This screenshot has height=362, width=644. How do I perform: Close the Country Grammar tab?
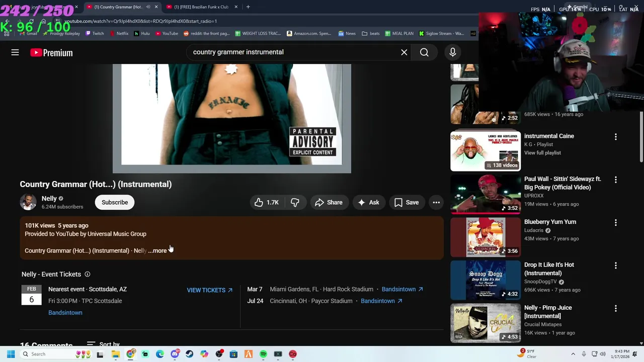click(x=156, y=7)
